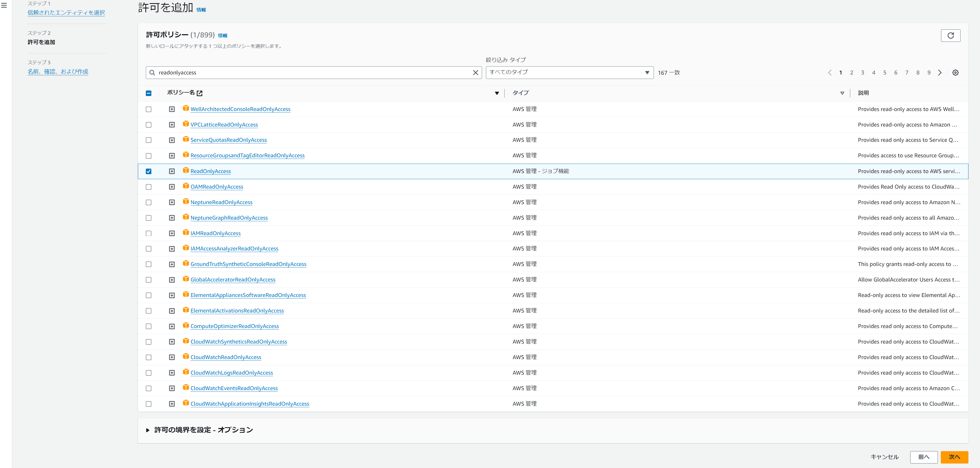Expand the ReadOnlyAccess policy details
This screenshot has height=468, width=980.
point(172,172)
